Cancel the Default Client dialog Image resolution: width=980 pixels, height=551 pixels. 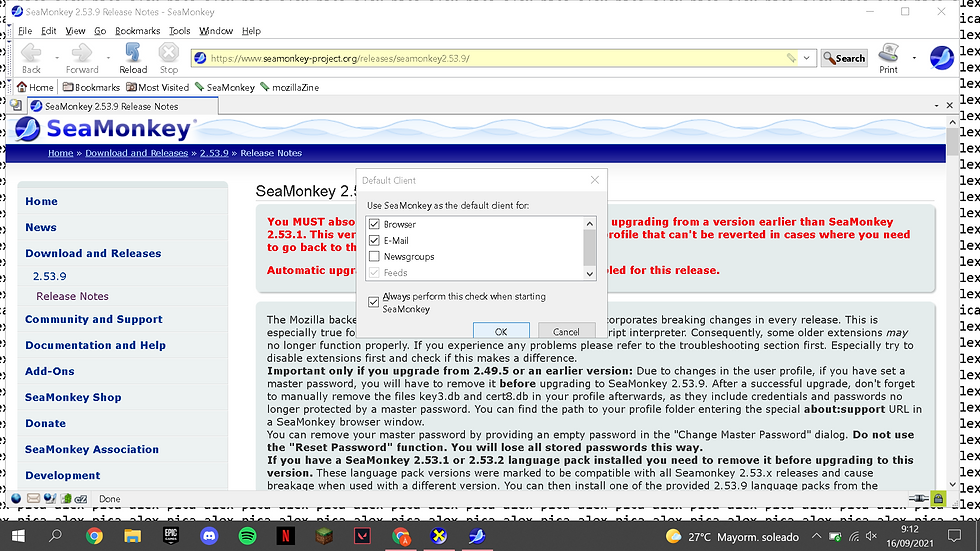pyautogui.click(x=566, y=331)
